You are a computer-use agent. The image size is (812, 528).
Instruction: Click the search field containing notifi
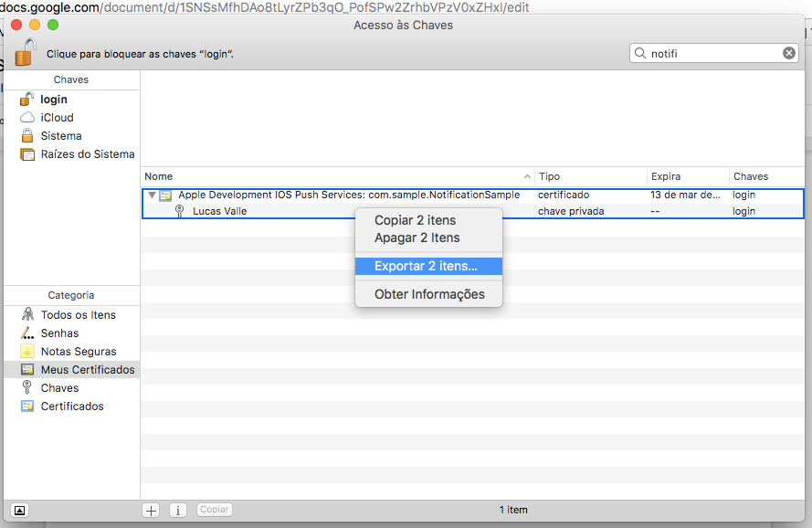tap(714, 53)
